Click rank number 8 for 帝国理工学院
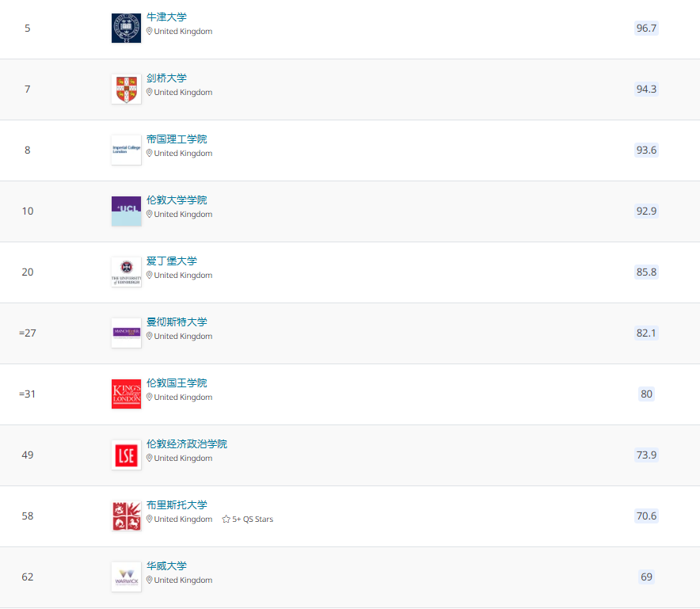The width and height of the screenshot is (700, 609). 28,150
